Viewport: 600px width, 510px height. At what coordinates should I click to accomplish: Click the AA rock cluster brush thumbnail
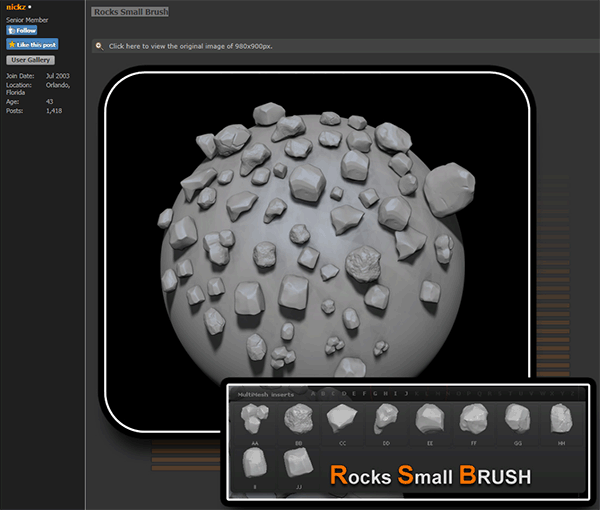pos(254,420)
